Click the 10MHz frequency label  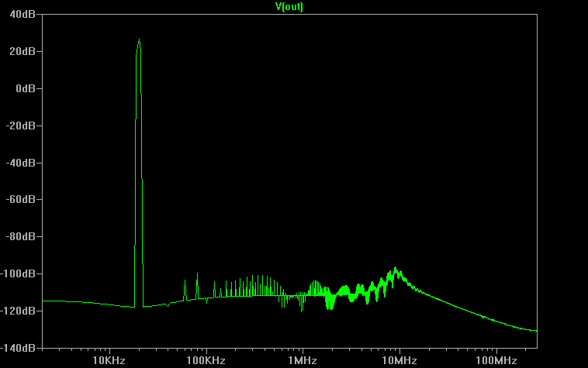(x=399, y=360)
